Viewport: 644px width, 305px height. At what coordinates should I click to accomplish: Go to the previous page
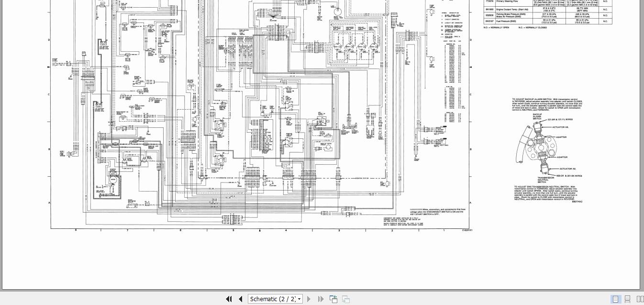coord(241,299)
